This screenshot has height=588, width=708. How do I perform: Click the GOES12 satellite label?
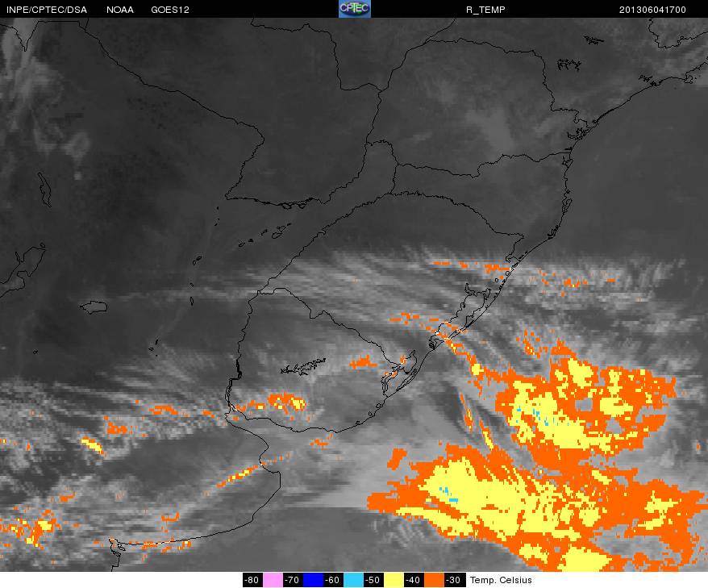(x=170, y=10)
